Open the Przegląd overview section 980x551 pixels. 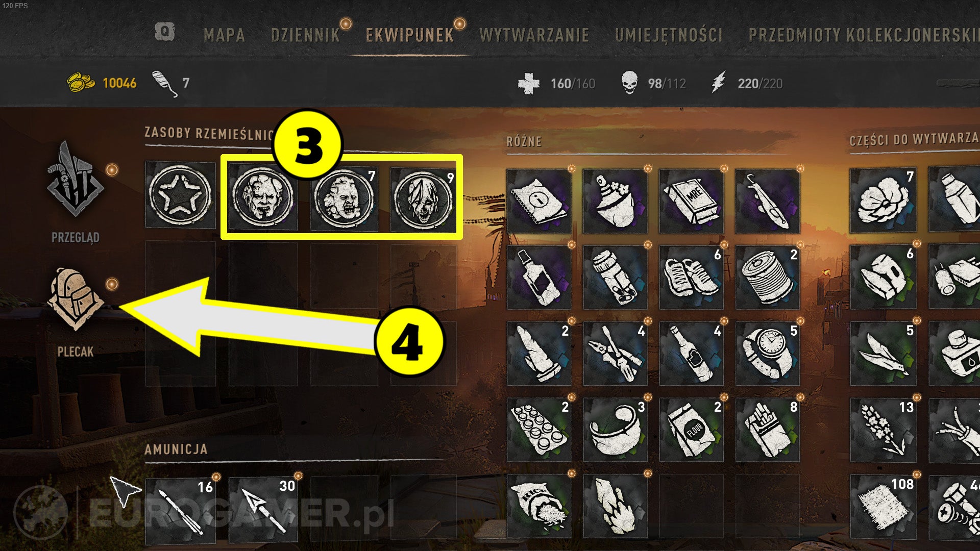click(76, 191)
